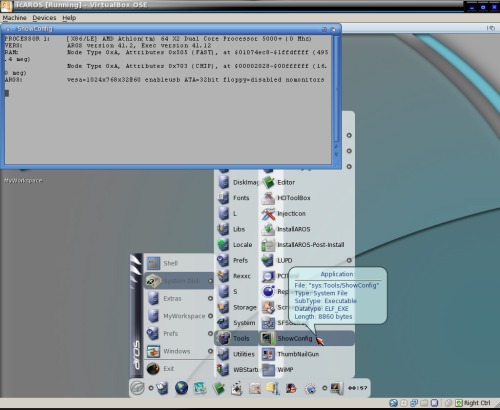This screenshot has width=500, height=410.
Task: Open the Libs folder entry
Action: click(x=236, y=229)
